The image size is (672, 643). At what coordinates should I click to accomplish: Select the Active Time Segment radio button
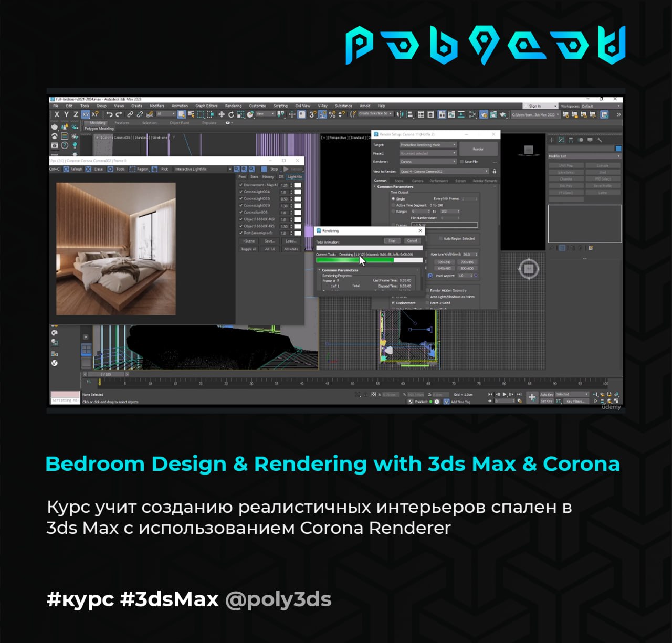[x=393, y=205]
